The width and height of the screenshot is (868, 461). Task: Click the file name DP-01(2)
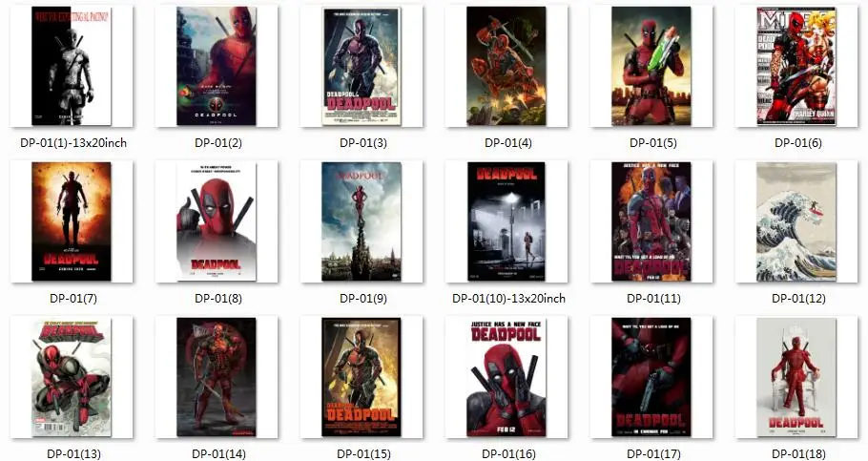218,143
